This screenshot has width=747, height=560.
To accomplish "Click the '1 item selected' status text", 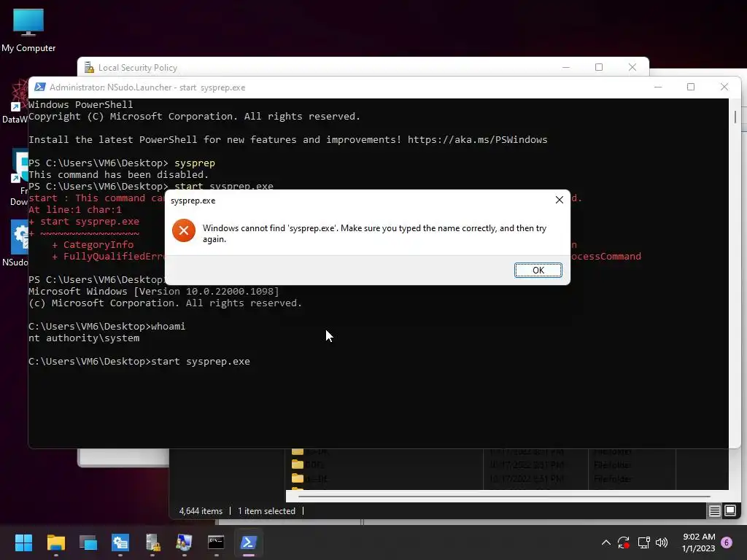I will click(x=266, y=511).
